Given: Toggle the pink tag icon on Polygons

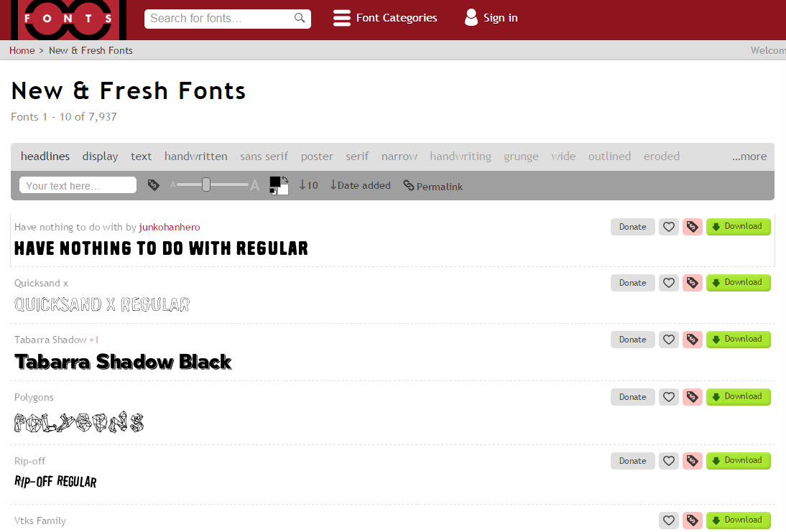Looking at the screenshot, I should (692, 396).
